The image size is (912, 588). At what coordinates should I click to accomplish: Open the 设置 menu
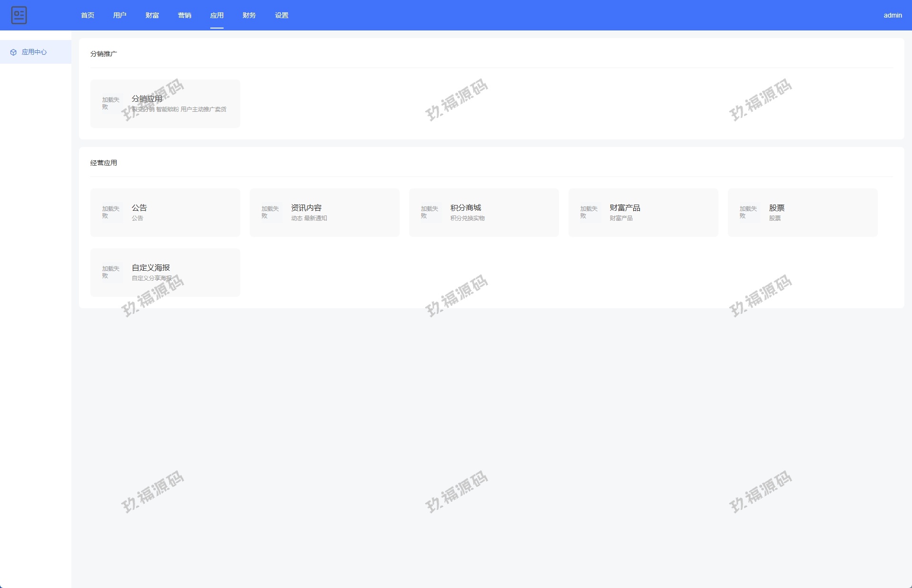point(282,15)
